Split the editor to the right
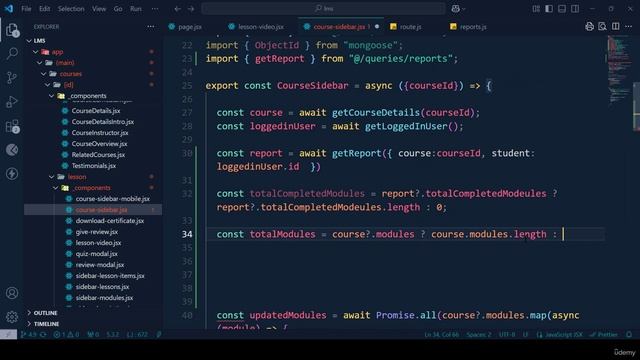Image resolution: width=640 pixels, height=360 pixels. pyautogui.click(x=615, y=27)
